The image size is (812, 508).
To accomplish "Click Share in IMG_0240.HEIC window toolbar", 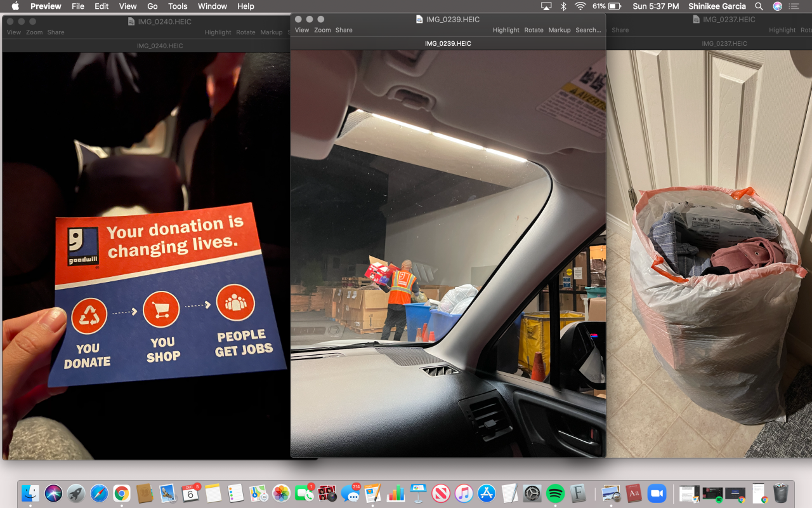I will 56,32.
